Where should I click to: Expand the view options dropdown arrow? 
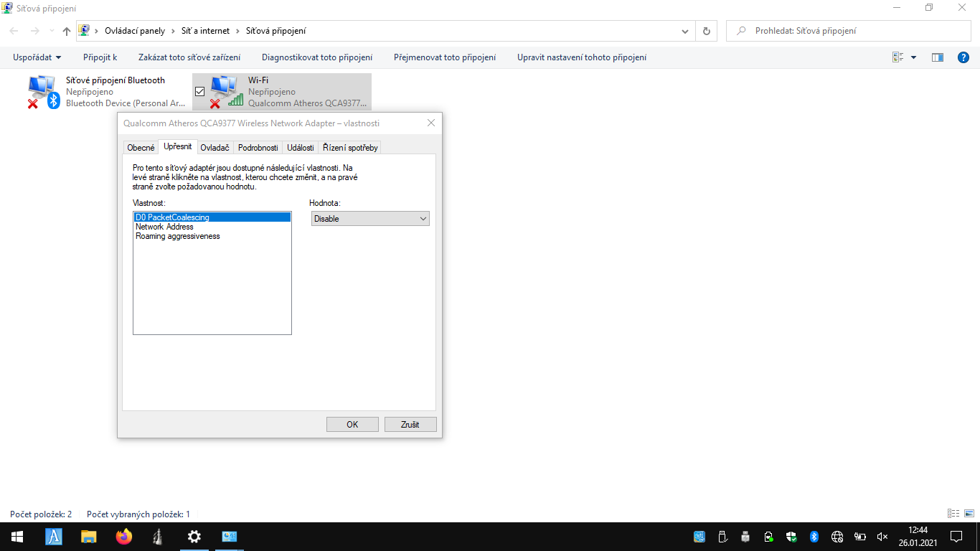coord(913,57)
